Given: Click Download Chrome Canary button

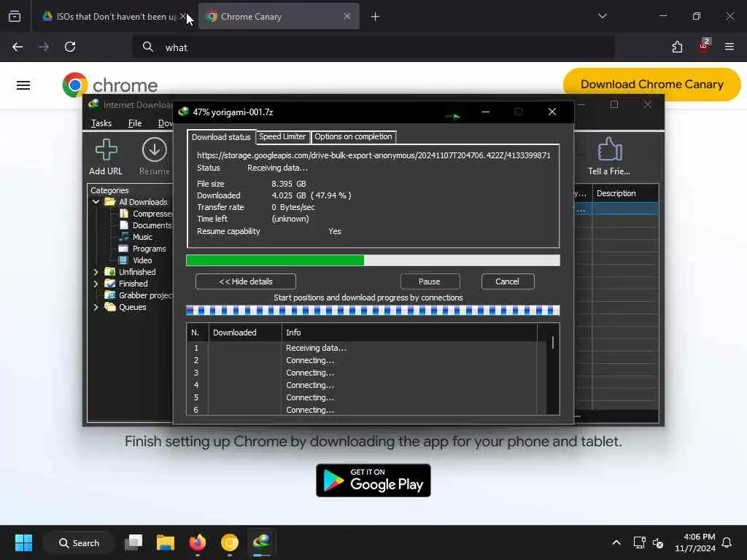Looking at the screenshot, I should pos(651,85).
